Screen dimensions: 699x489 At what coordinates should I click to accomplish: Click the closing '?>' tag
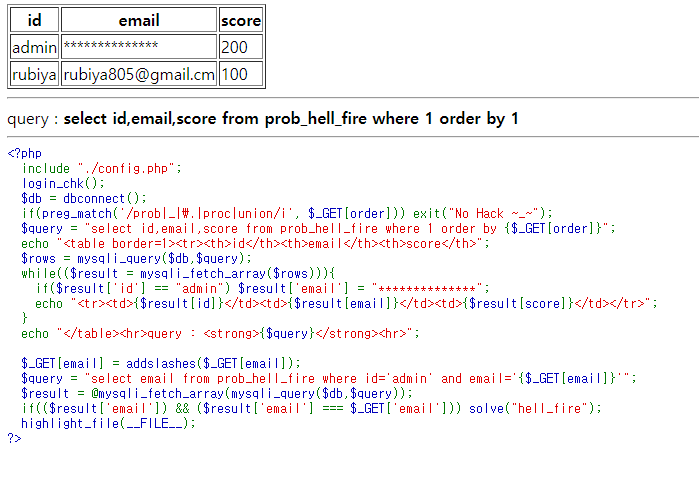[x=14, y=439]
